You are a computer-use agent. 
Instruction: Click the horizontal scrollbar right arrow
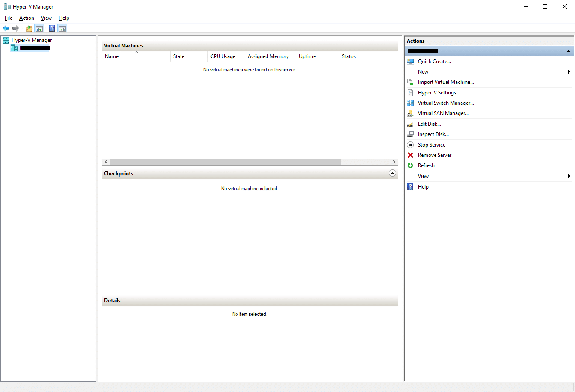[x=394, y=162]
